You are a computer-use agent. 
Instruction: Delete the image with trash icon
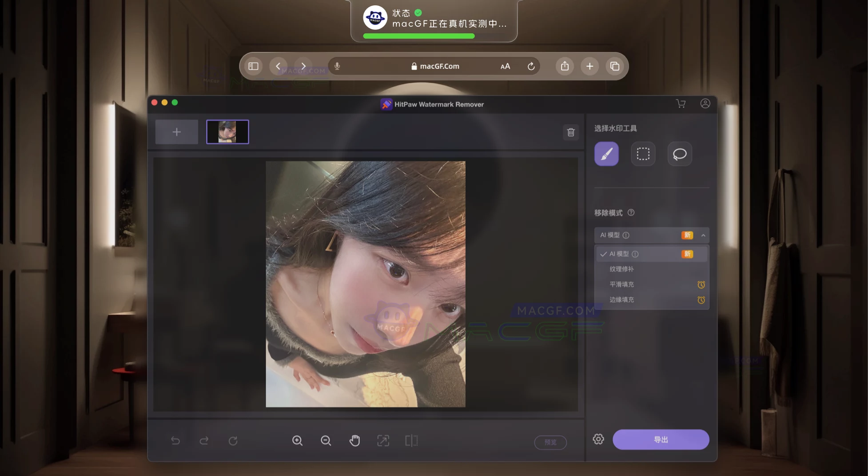tap(571, 132)
